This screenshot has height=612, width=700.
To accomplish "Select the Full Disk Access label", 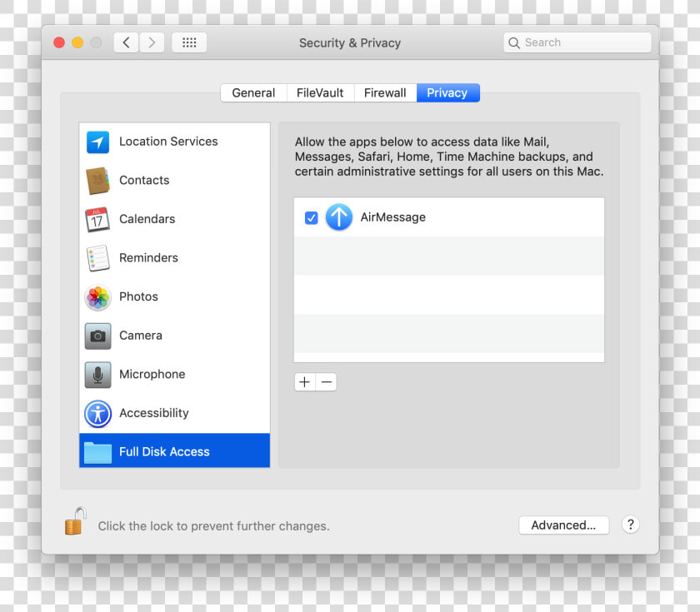I will coord(164,452).
